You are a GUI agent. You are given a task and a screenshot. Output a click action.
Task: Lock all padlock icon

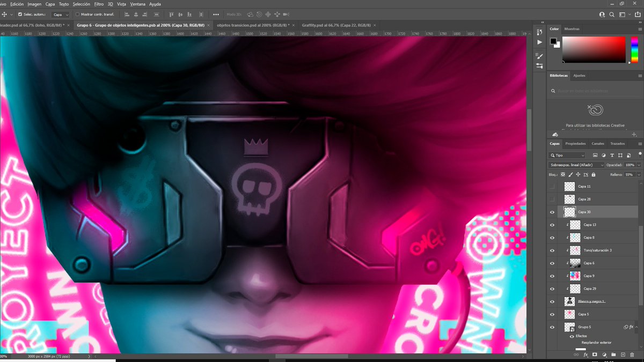[x=593, y=174]
